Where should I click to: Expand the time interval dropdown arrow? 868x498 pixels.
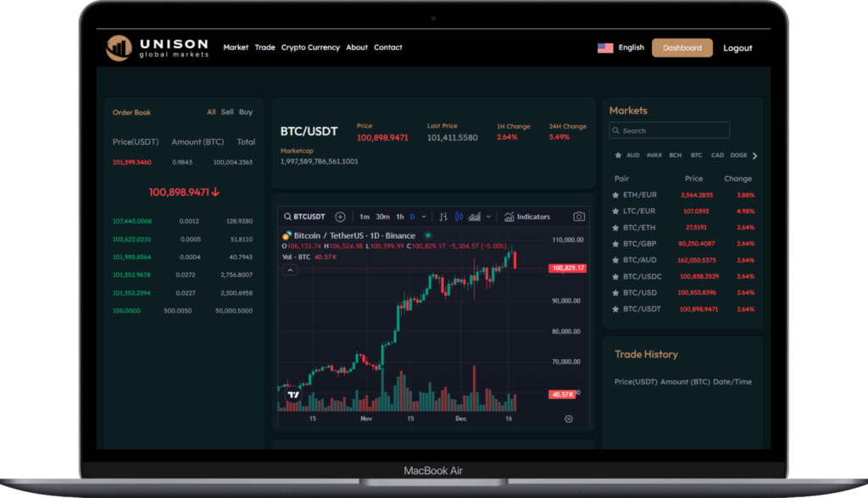click(x=424, y=217)
